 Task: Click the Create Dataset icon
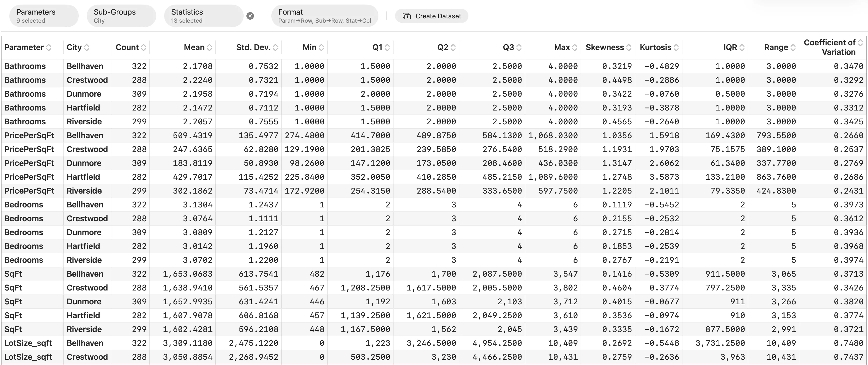point(407,16)
